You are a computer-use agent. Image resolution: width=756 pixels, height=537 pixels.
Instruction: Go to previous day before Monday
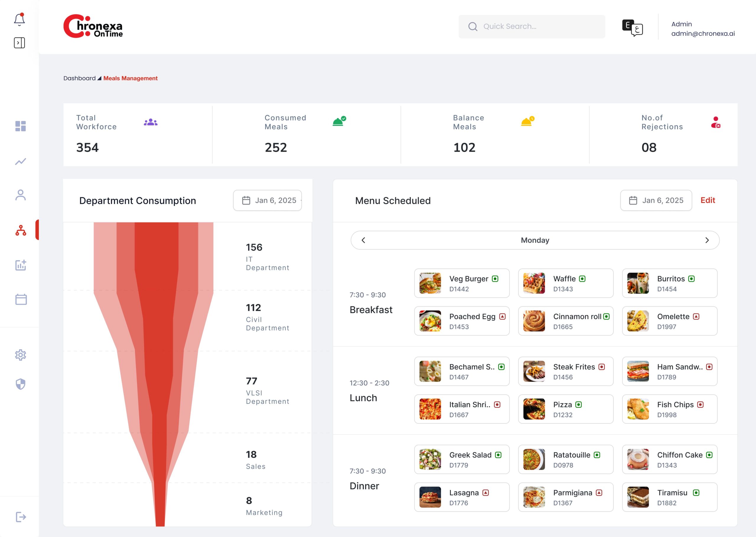coord(363,240)
